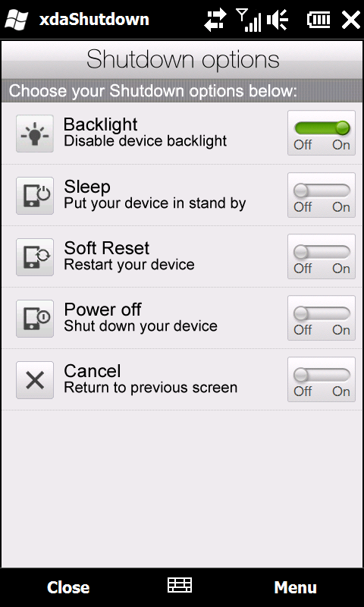
Task: Click the Soft Reset restart icon
Action: pyautogui.click(x=35, y=257)
